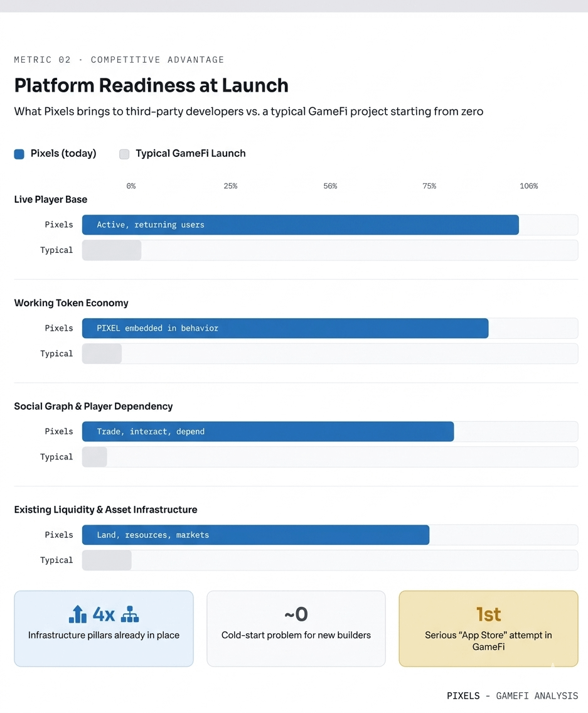Click the Typical bar under Social Graph
Viewport: 588px width, 713px height.
(95, 457)
